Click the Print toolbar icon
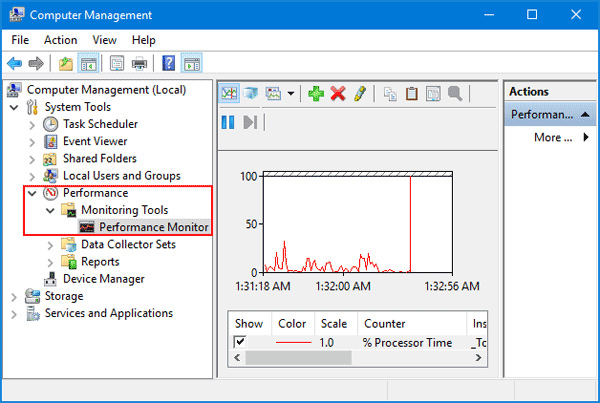Image resolution: width=600 pixels, height=403 pixels. (x=139, y=63)
